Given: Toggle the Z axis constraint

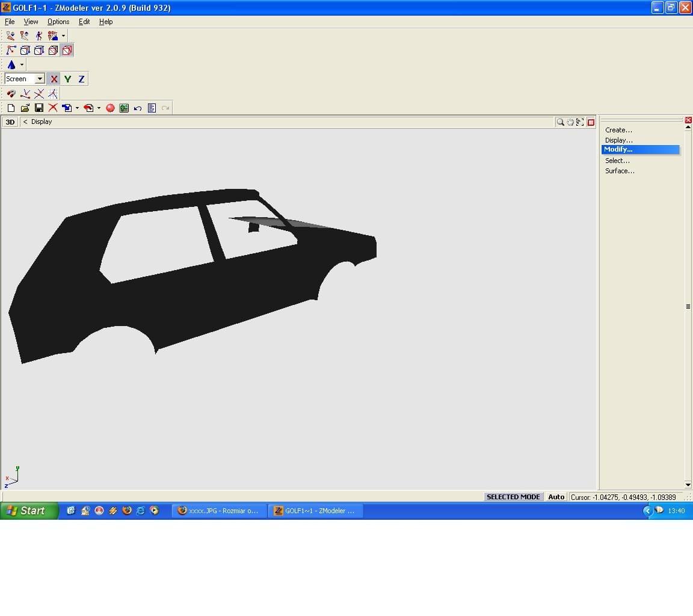Looking at the screenshot, I should tap(81, 79).
